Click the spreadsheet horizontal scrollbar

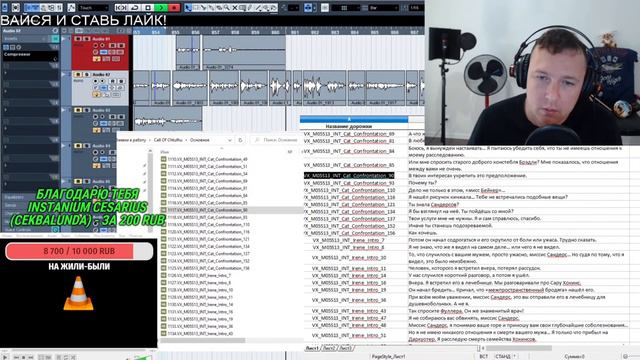[518, 348]
